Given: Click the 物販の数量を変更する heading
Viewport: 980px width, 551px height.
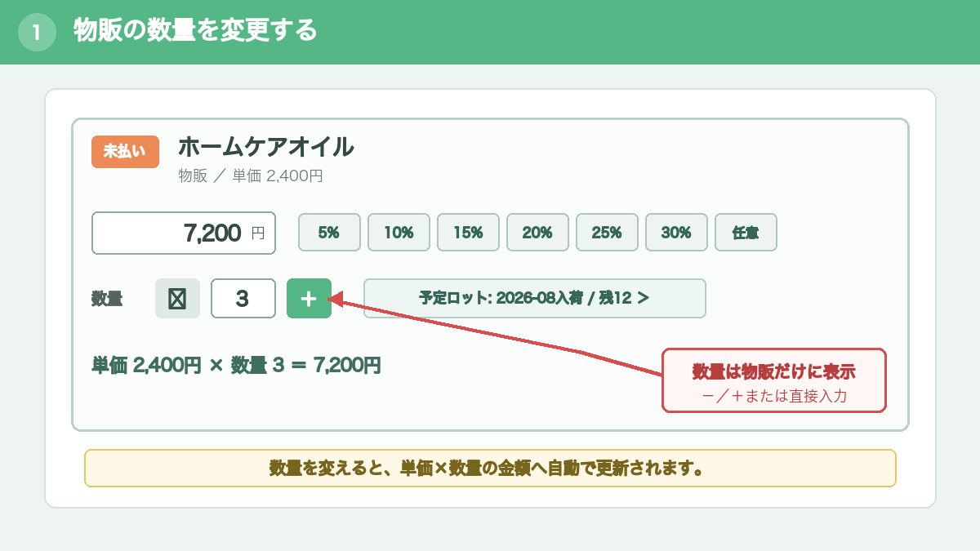Looking at the screenshot, I should tap(195, 30).
